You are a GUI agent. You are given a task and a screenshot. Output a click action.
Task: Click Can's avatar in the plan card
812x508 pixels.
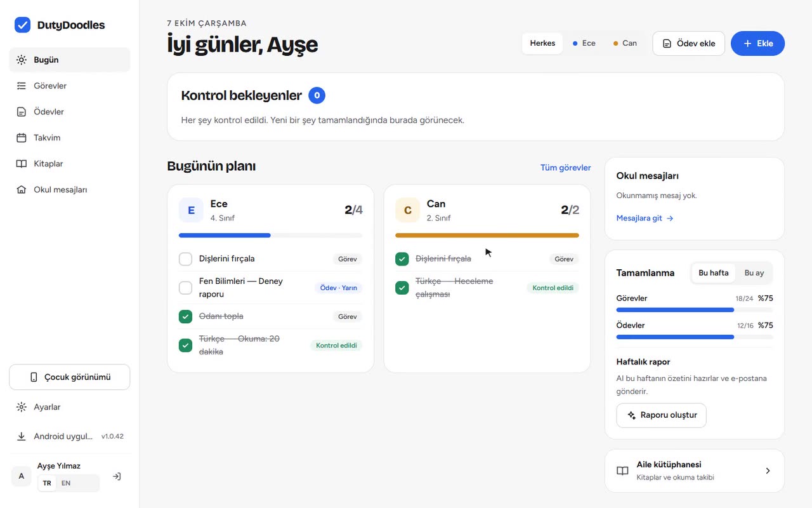(407, 210)
